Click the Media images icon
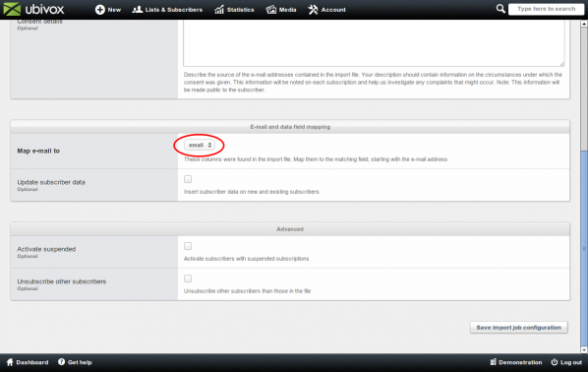Viewport: 588px width, 372px height. 270,10
